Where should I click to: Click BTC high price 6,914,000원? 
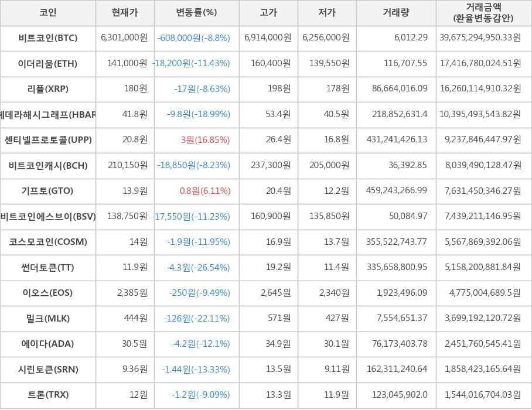click(268, 37)
